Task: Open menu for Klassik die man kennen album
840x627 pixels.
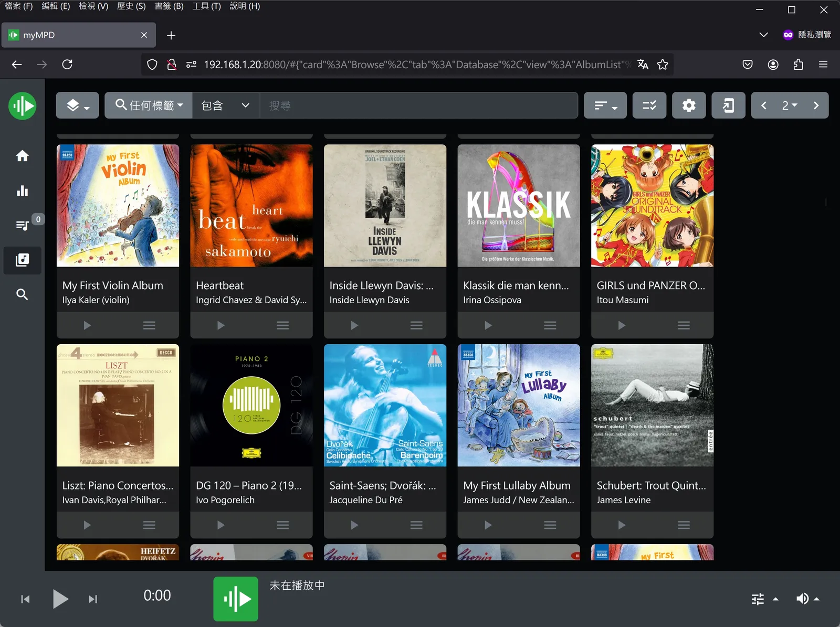Action: 550,325
